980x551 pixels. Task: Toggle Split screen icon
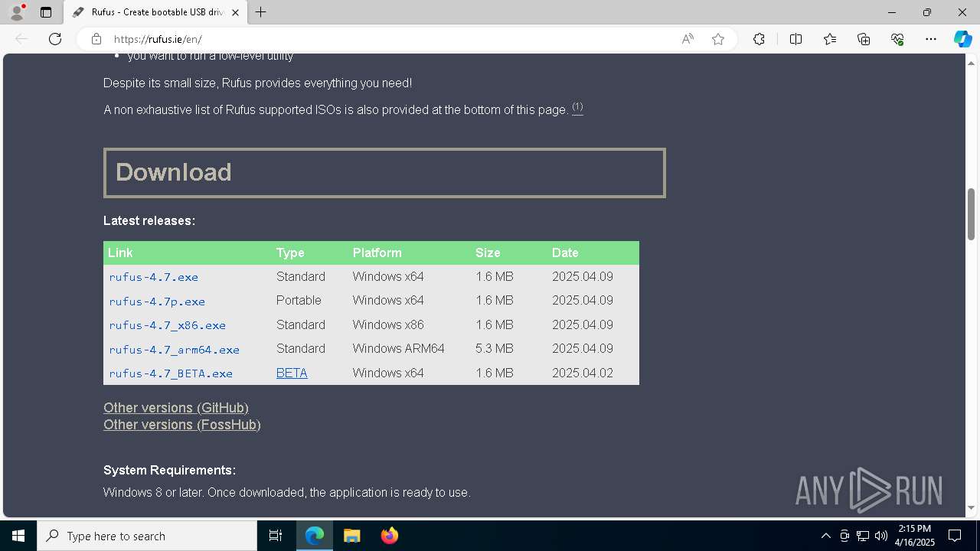[x=795, y=39]
